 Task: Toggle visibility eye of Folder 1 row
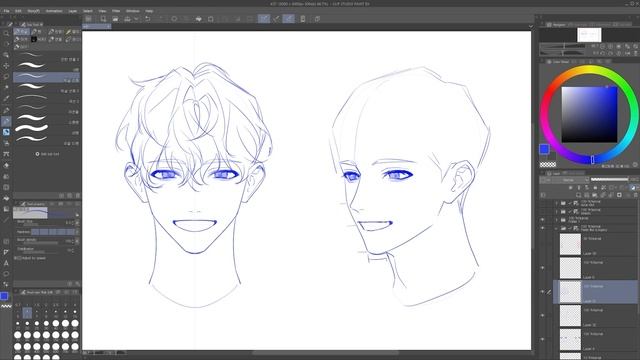pyautogui.click(x=542, y=220)
